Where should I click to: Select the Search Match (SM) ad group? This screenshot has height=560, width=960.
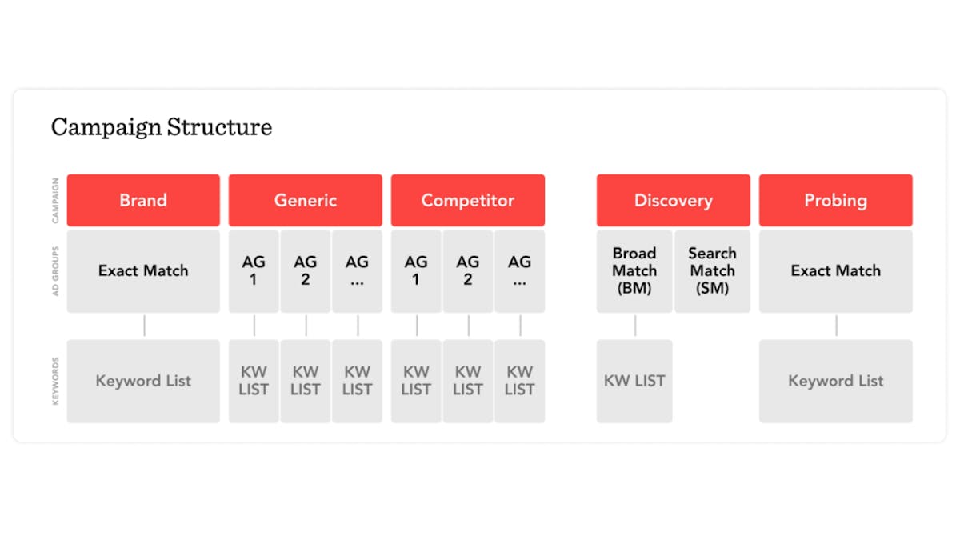pyautogui.click(x=712, y=271)
